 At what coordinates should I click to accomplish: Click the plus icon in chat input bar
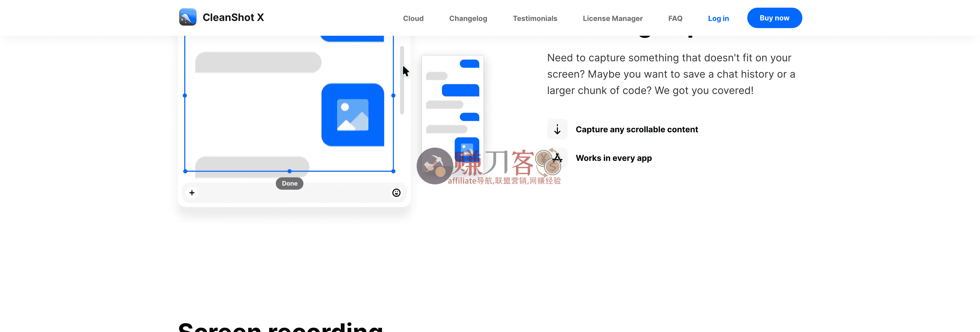click(x=192, y=193)
